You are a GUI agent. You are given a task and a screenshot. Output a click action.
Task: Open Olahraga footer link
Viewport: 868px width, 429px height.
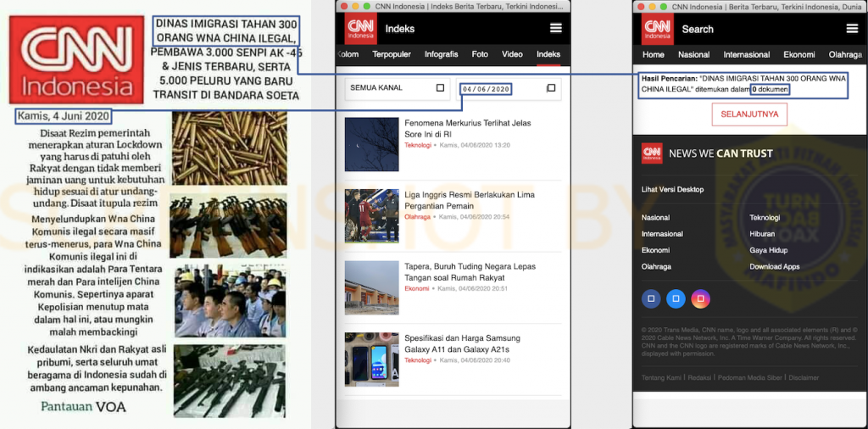[657, 267]
